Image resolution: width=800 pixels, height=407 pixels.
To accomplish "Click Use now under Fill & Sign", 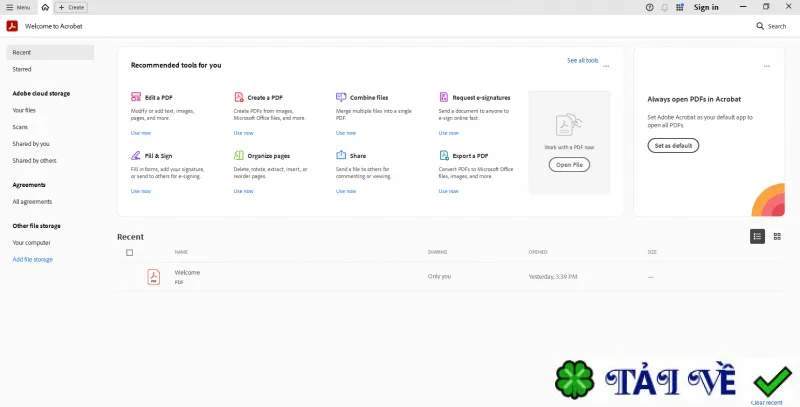I will [141, 191].
